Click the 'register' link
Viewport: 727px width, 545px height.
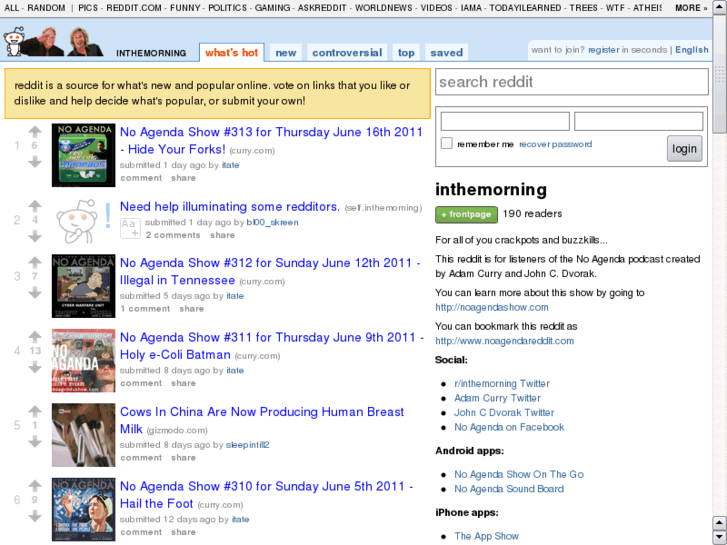pos(604,50)
